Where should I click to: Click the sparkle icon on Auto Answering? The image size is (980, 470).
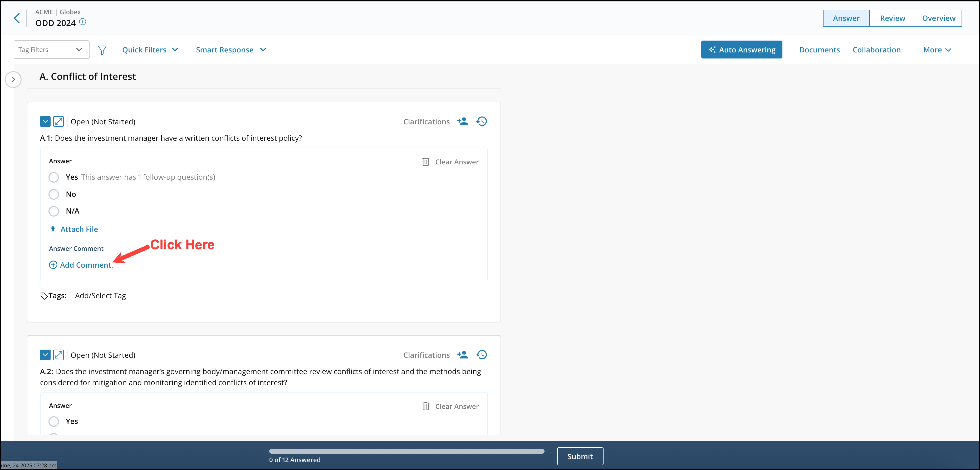point(712,50)
